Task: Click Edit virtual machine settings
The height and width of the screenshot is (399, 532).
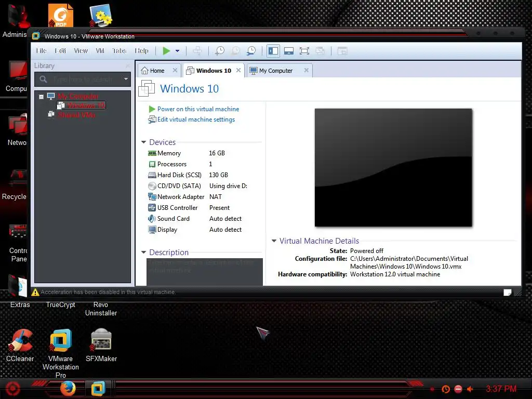Action: [x=196, y=119]
